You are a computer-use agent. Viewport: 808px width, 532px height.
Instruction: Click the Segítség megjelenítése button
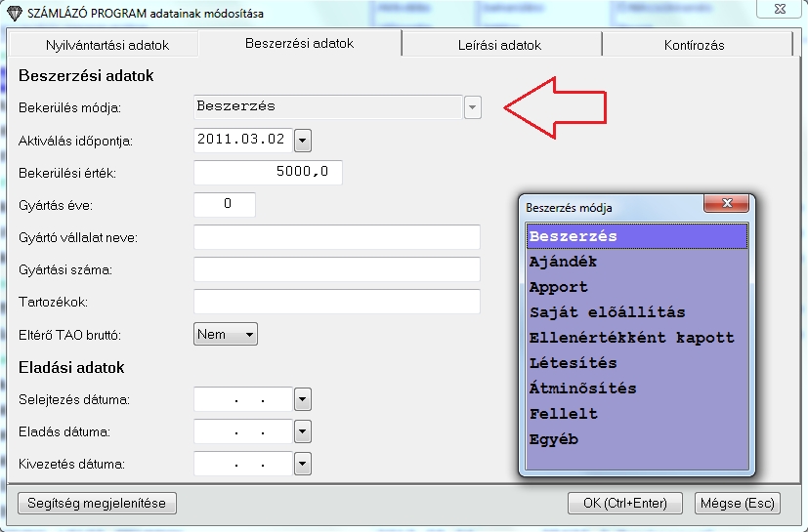pos(97,503)
